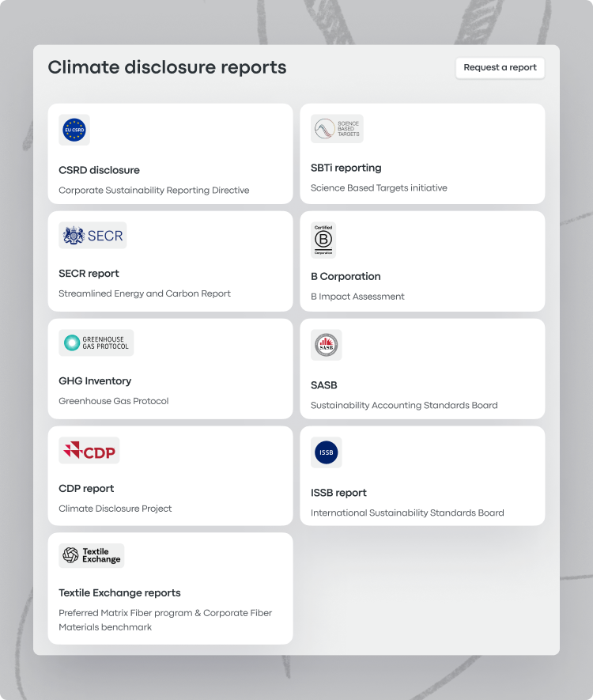Click the SECR crest logo

click(93, 235)
